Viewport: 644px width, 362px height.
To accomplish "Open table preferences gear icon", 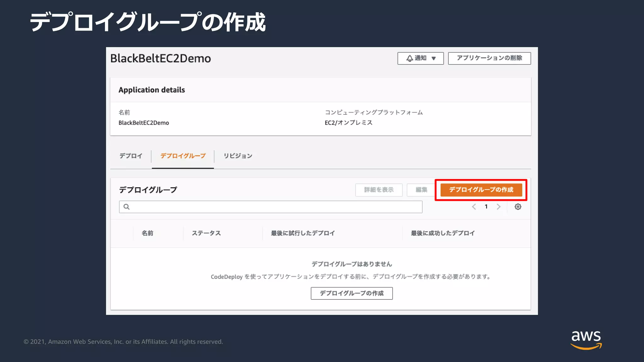I will pos(518,207).
